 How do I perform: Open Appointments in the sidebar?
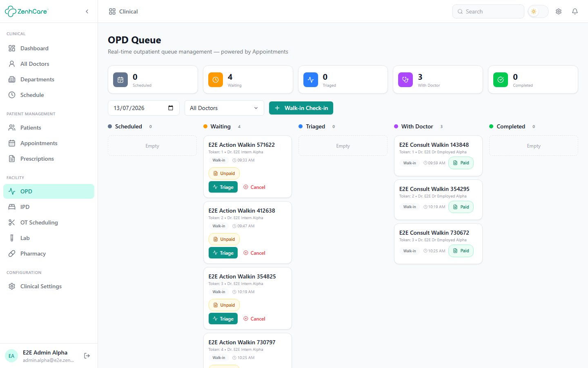point(49,143)
